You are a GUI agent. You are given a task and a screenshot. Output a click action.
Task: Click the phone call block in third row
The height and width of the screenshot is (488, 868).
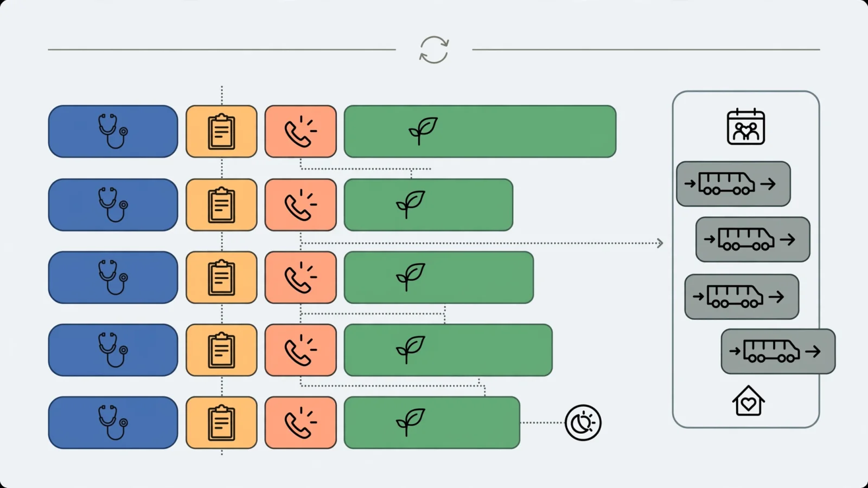[x=301, y=278]
